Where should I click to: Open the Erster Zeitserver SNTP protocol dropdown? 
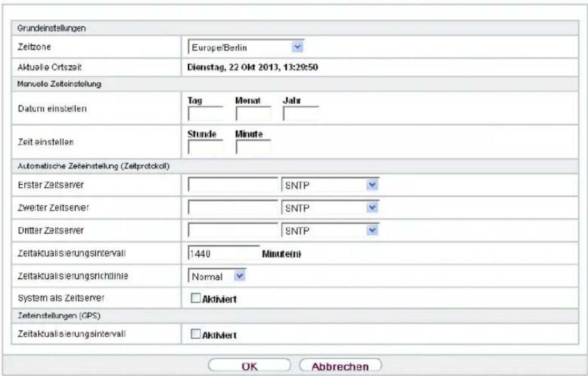(330, 185)
